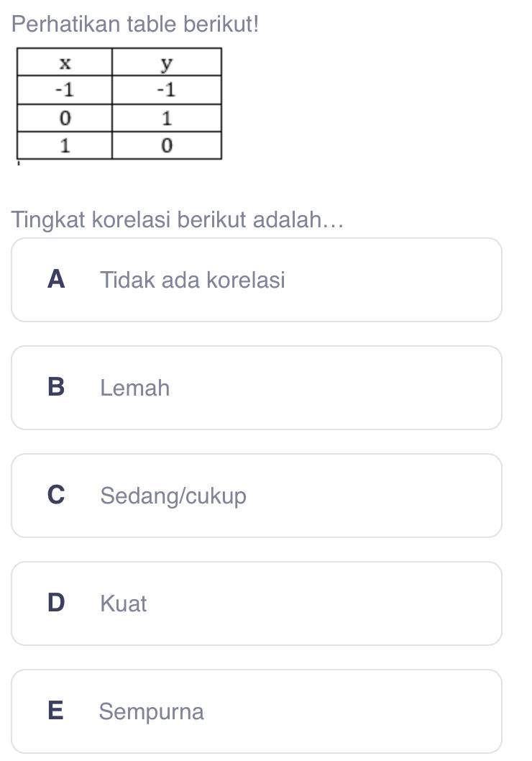Click the letter E in the last option
532x761 pixels.
56,711
